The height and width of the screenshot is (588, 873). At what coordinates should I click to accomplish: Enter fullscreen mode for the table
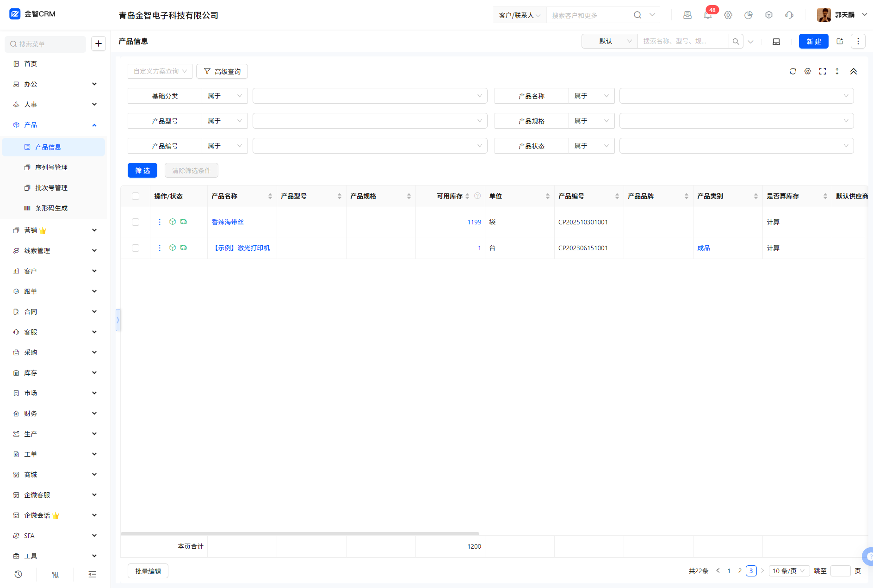(x=823, y=71)
